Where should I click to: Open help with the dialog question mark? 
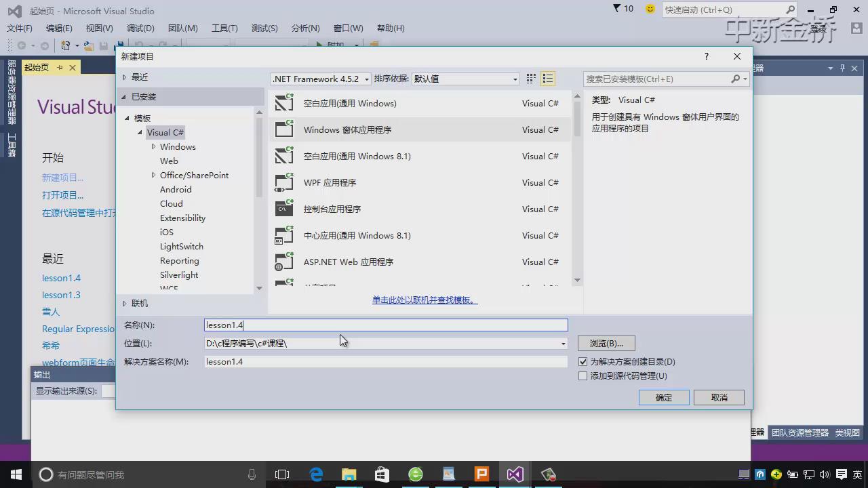(x=706, y=56)
